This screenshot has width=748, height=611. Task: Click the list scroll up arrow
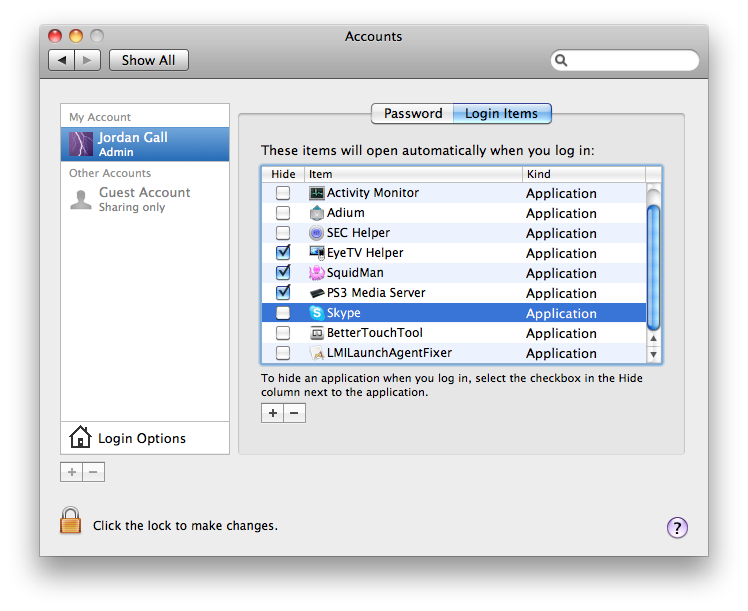pyautogui.click(x=654, y=338)
